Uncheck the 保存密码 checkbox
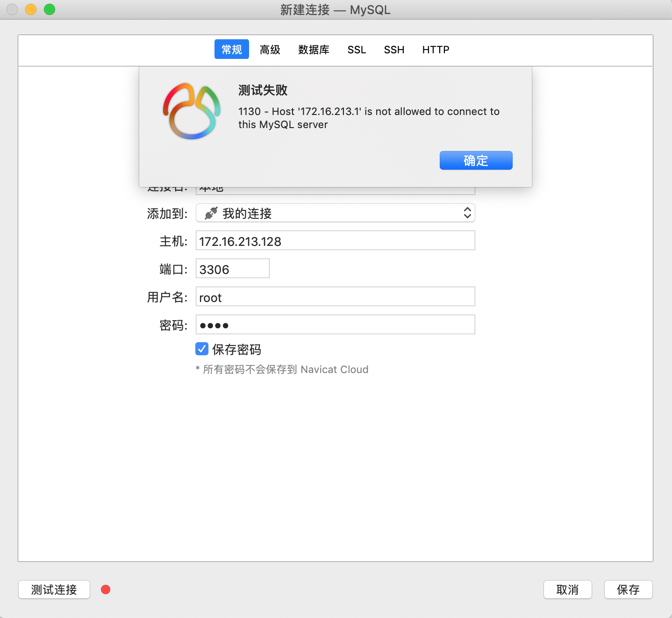The height and width of the screenshot is (618, 672). click(202, 349)
